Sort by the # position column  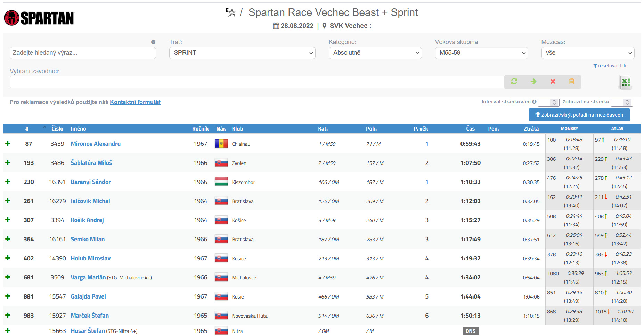pyautogui.click(x=27, y=129)
